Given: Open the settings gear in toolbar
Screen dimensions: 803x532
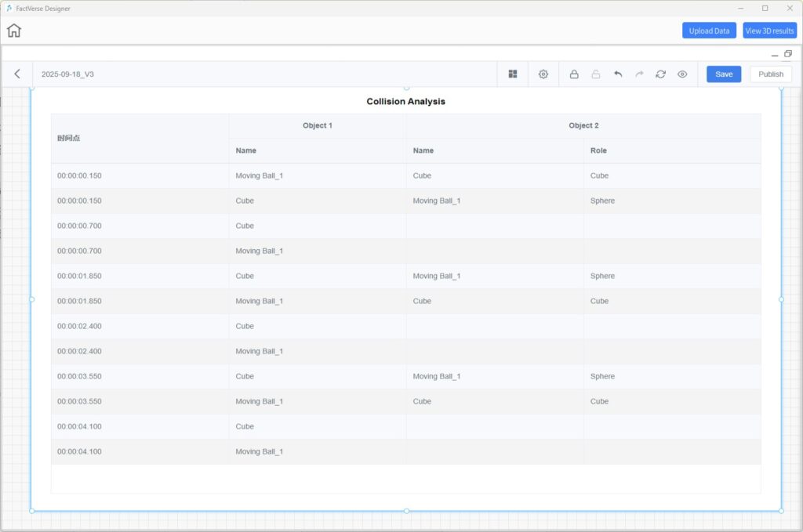Looking at the screenshot, I should [x=543, y=74].
